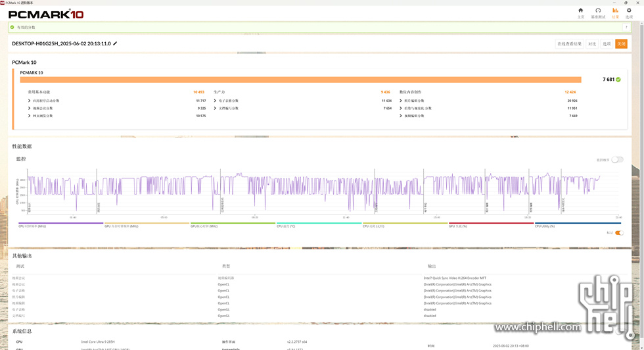The width and height of the screenshot is (644, 350).
Task: Click the orange PCMark 10 overall score bar
Action: click(x=301, y=80)
